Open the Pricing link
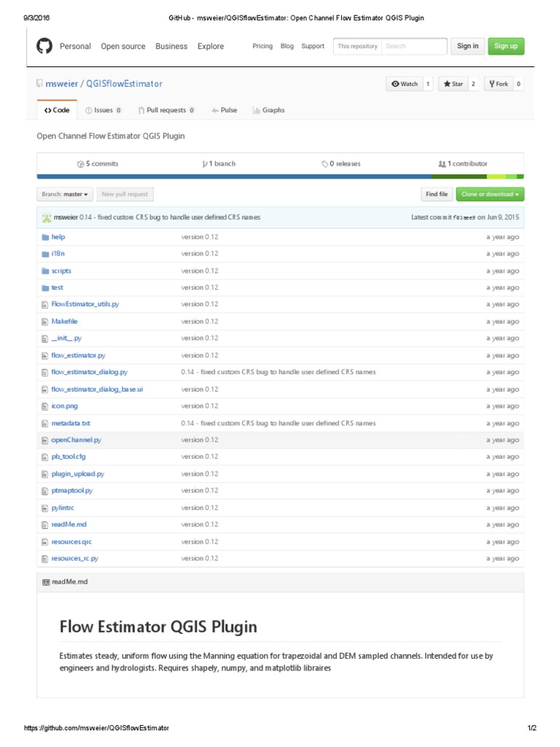Screen dimensions: 560x747 [x=262, y=46]
